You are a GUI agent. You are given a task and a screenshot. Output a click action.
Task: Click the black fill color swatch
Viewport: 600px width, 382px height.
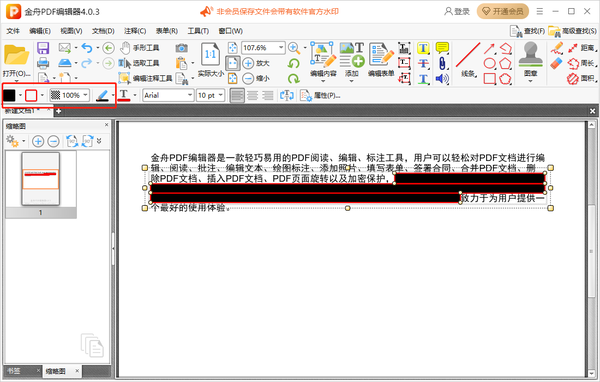click(9, 95)
